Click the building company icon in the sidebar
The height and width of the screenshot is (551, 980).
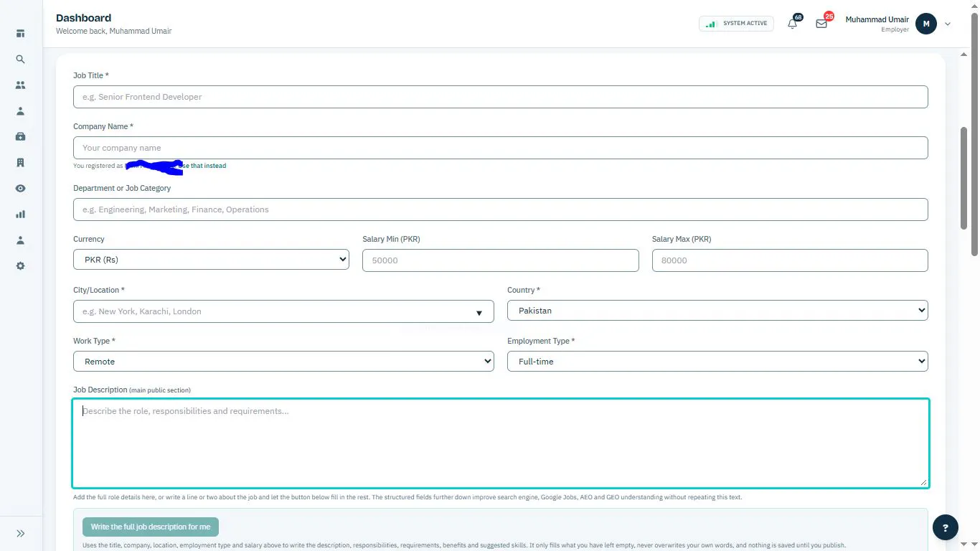coord(20,163)
